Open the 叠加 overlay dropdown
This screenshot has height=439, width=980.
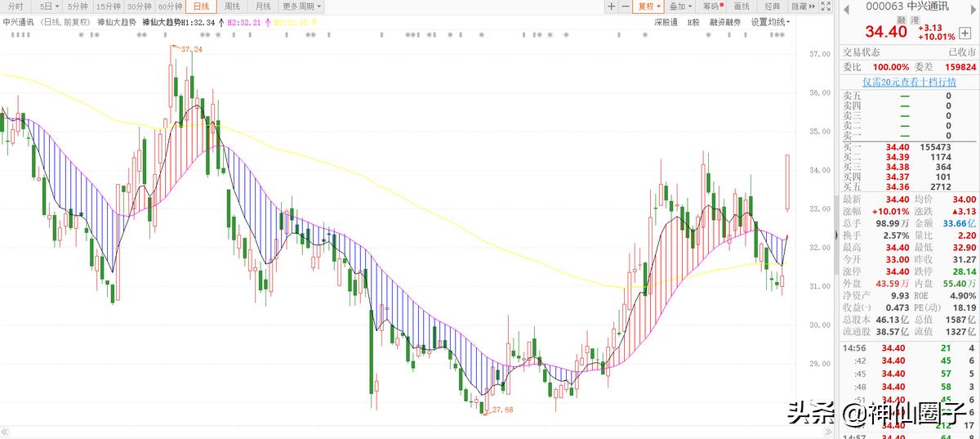click(x=679, y=7)
